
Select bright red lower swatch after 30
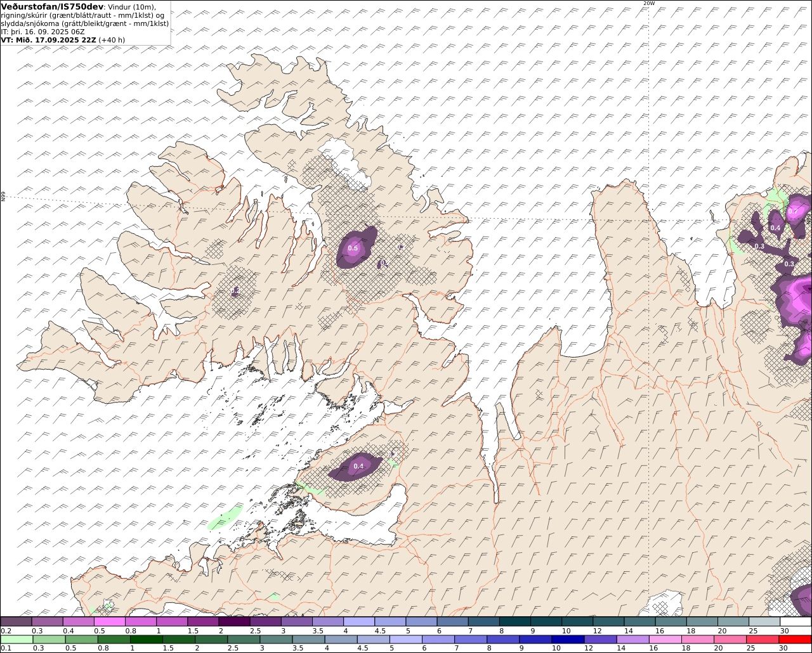[795, 639]
